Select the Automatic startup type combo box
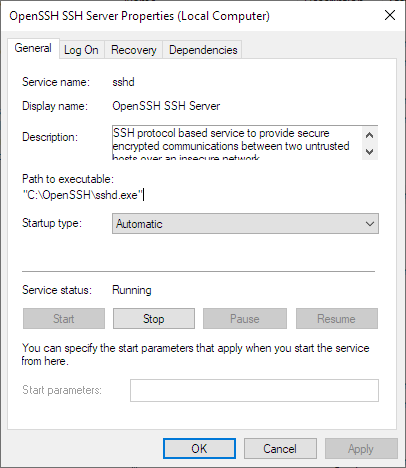 point(245,224)
